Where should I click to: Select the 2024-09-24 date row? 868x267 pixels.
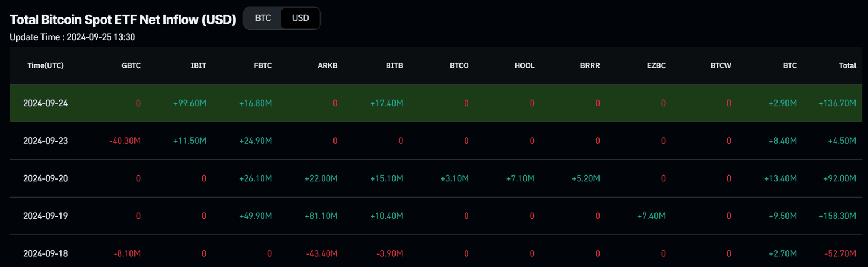[x=45, y=103]
